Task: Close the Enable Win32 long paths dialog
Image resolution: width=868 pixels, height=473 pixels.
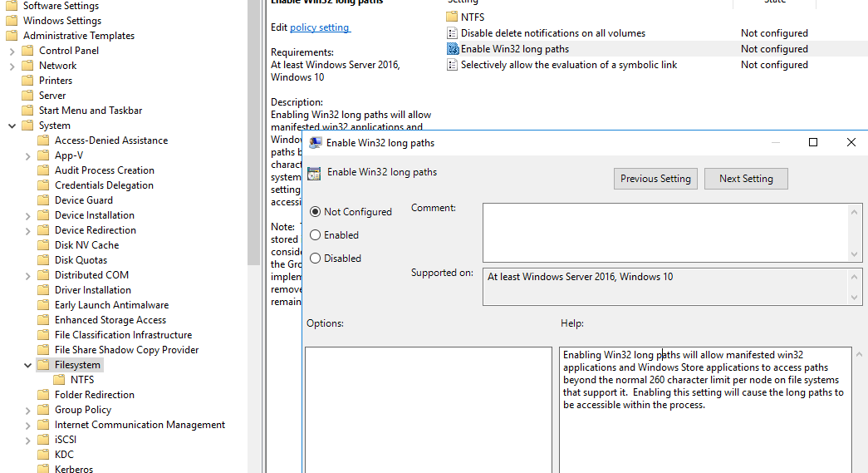Action: [x=851, y=142]
